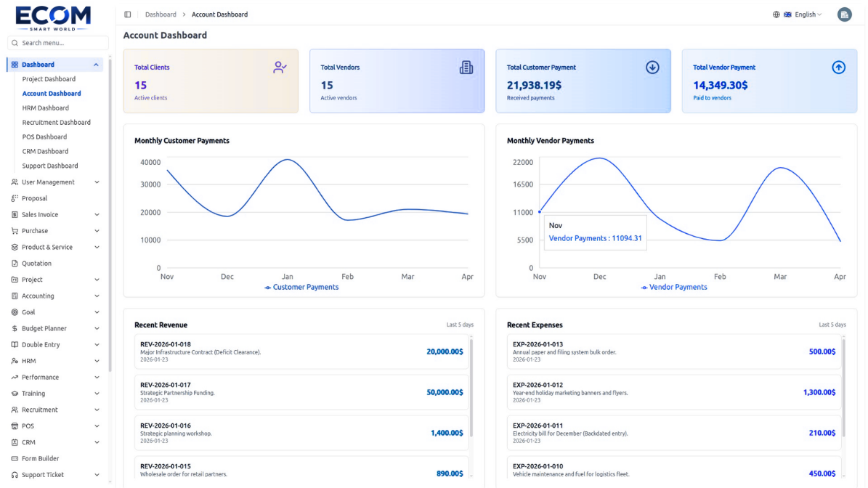Click the Training graduation cap icon
Viewport: 868px width, 488px height.
tap(15, 394)
